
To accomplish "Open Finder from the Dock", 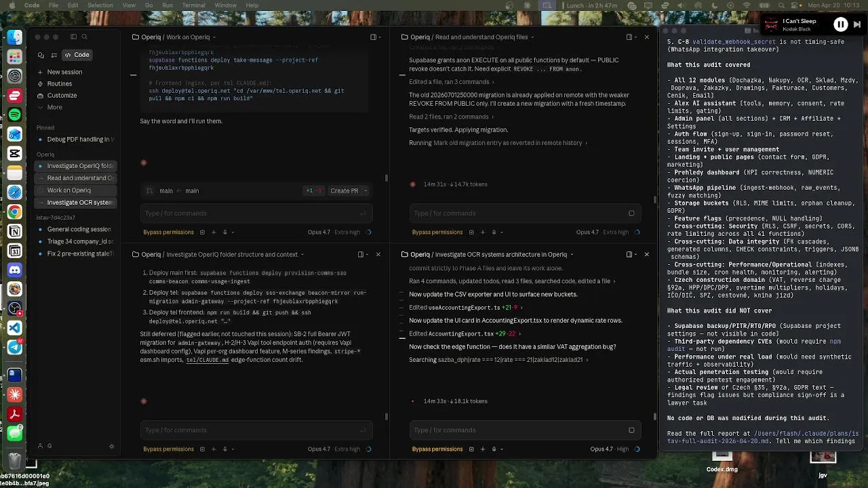I will pos(14,37).
